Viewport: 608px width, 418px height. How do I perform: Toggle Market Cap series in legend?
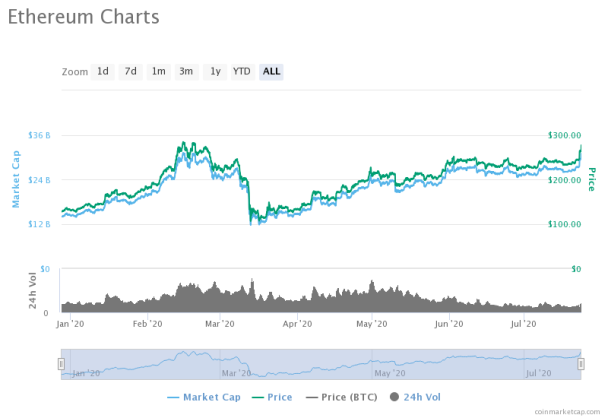[204, 397]
